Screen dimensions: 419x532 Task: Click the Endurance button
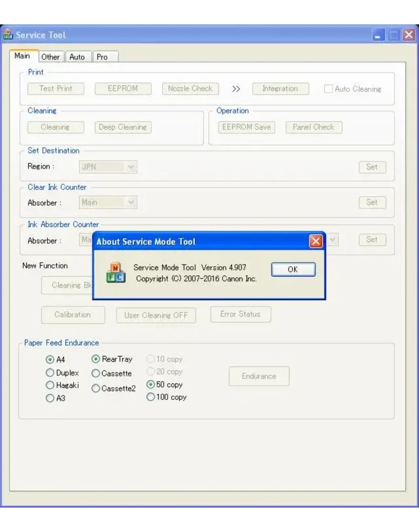pos(259,376)
